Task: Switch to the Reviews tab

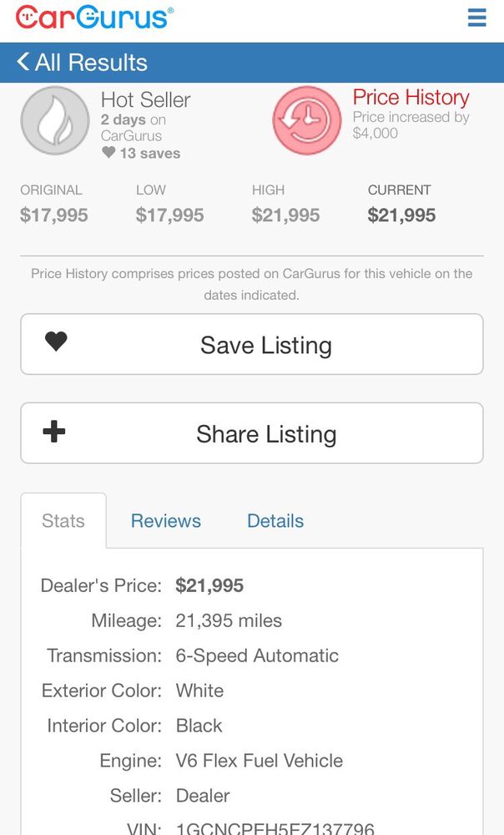Action: pyautogui.click(x=166, y=521)
